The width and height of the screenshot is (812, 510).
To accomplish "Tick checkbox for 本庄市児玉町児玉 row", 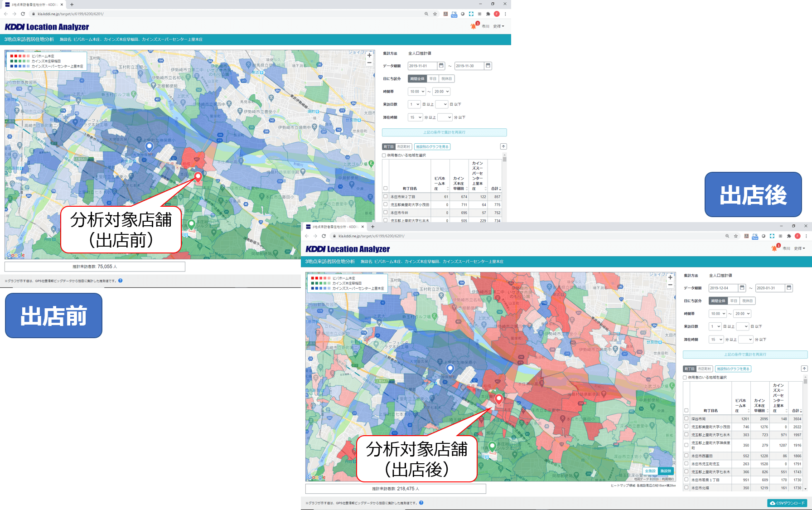I will pos(686,464).
